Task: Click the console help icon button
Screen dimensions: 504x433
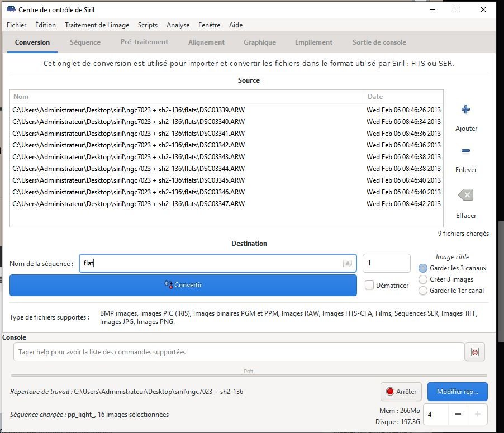Action: 475,352
